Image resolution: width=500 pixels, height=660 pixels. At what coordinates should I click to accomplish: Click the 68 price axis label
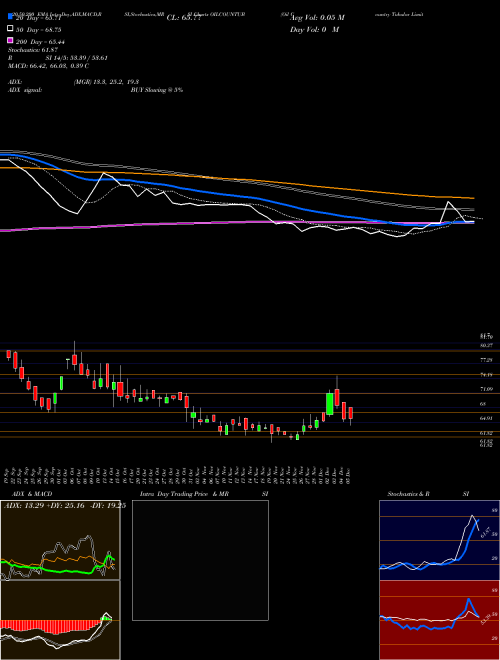[483, 404]
